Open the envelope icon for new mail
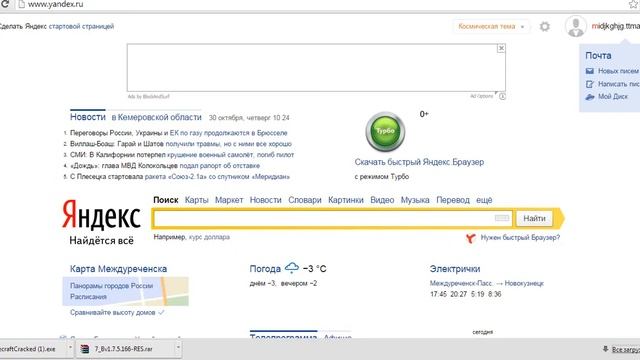 point(590,71)
